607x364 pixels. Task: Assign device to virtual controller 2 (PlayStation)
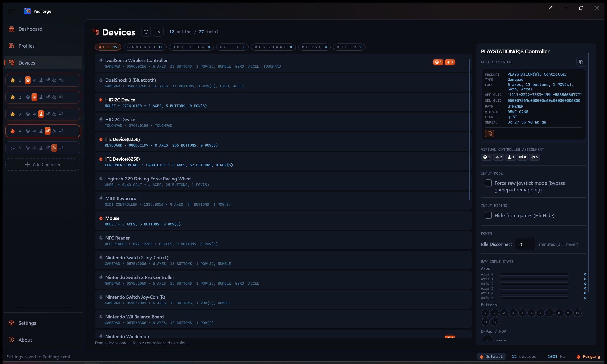point(498,157)
